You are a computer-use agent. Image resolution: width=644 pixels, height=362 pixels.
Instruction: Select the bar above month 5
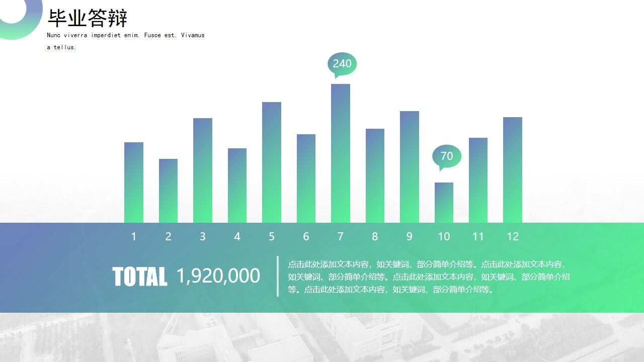(271, 163)
